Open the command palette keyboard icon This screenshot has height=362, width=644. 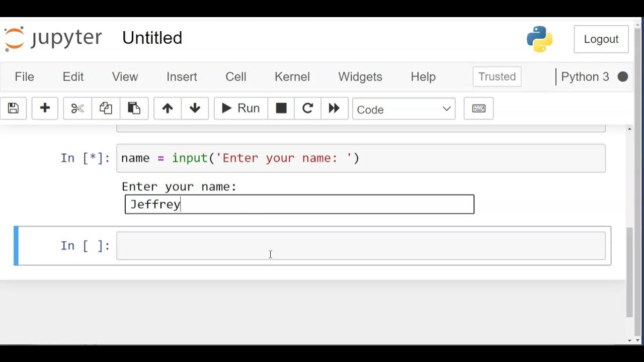click(x=478, y=109)
